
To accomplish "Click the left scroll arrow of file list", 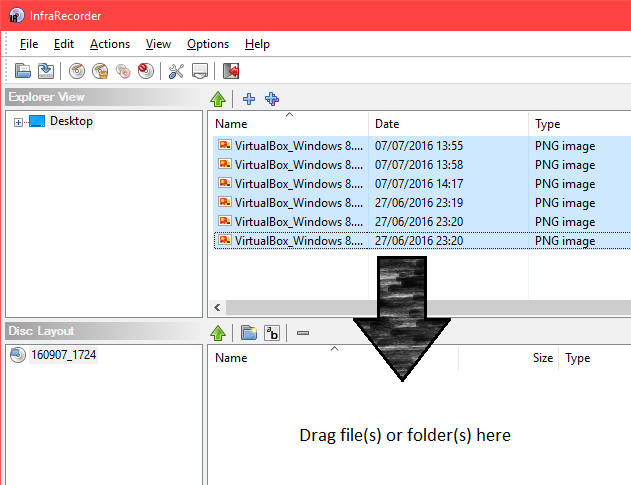I will [217, 308].
